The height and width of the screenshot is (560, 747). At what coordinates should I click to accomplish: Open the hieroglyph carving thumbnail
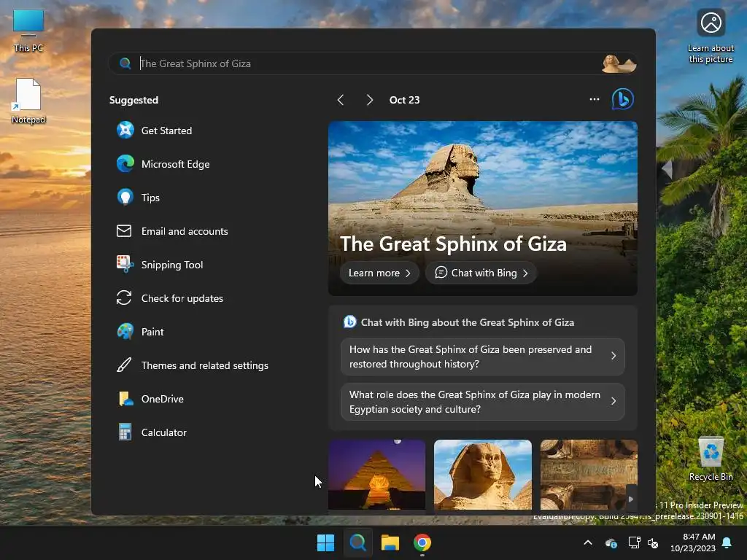pos(589,475)
